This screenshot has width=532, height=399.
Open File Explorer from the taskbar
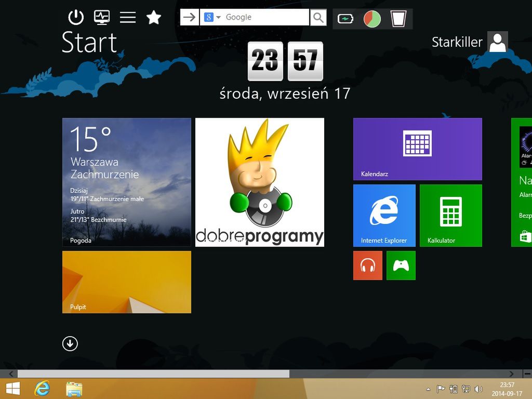point(74,389)
